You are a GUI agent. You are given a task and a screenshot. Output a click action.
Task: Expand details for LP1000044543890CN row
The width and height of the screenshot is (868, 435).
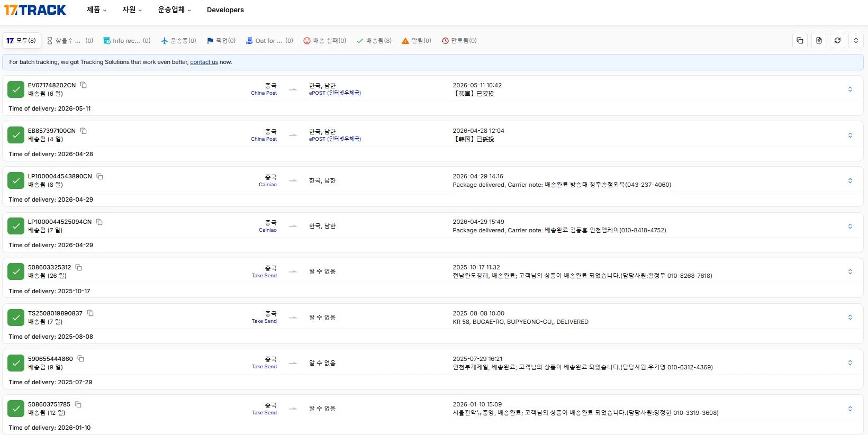(850, 180)
